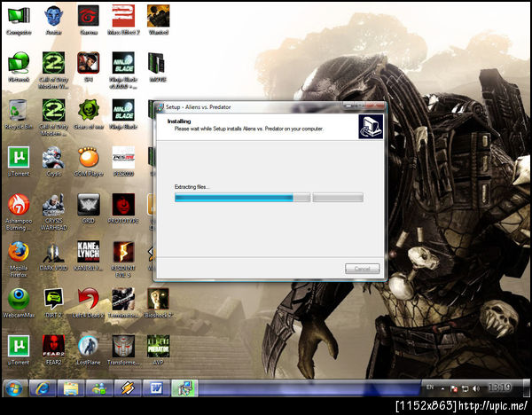Open the Recycle Bin
The height and width of the screenshot is (415, 532).
(19, 114)
